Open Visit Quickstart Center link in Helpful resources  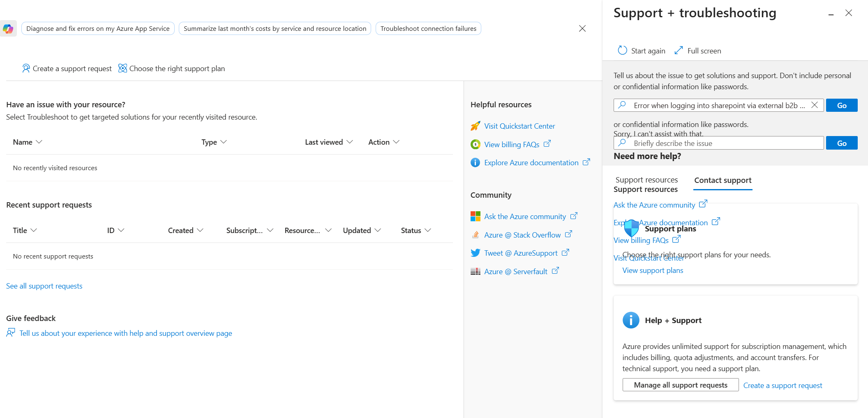519,126
